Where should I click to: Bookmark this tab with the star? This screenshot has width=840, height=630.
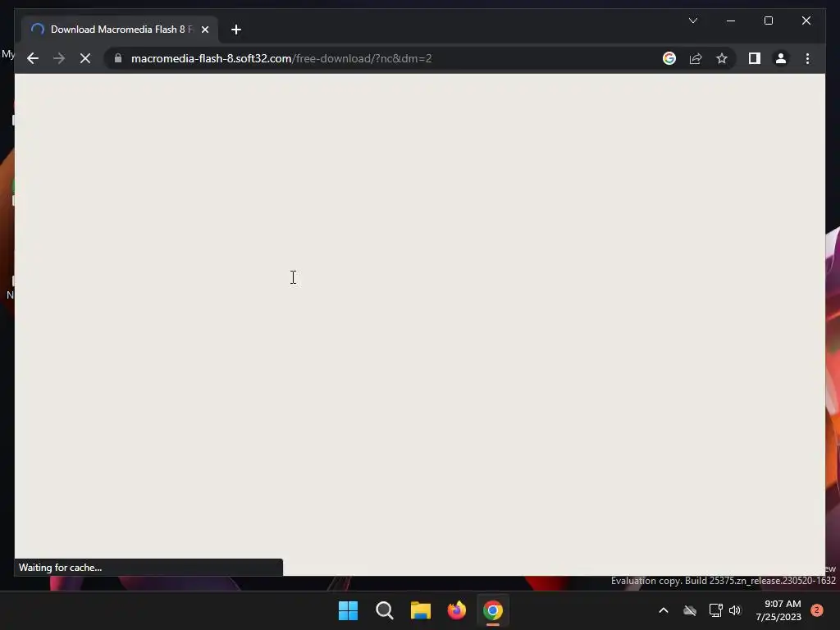(722, 58)
